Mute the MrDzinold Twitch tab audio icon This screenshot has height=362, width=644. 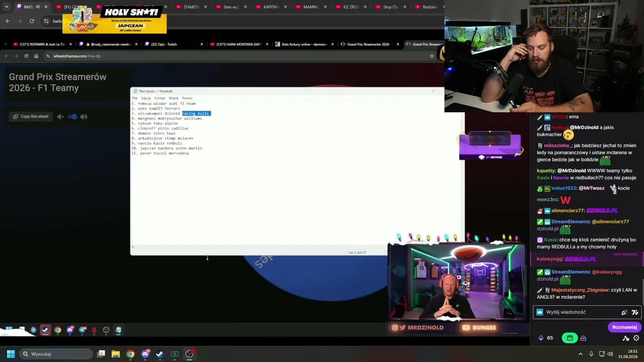38,7
